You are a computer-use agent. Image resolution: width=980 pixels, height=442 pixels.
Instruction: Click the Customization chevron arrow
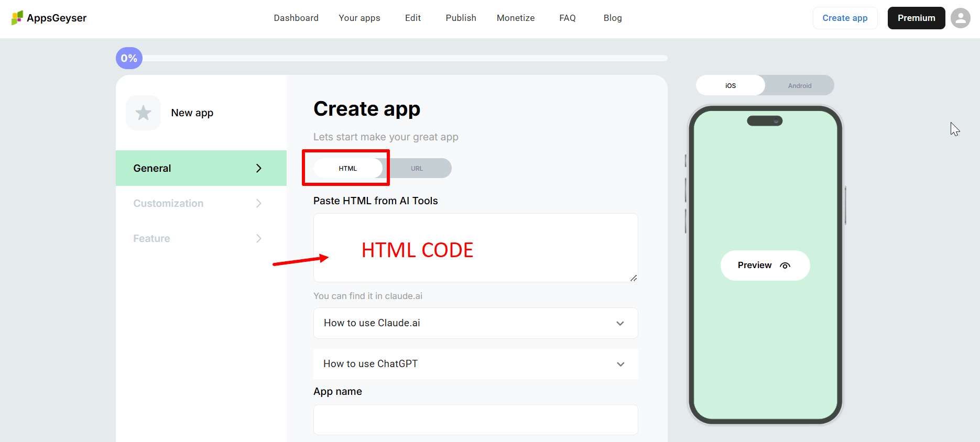(258, 203)
